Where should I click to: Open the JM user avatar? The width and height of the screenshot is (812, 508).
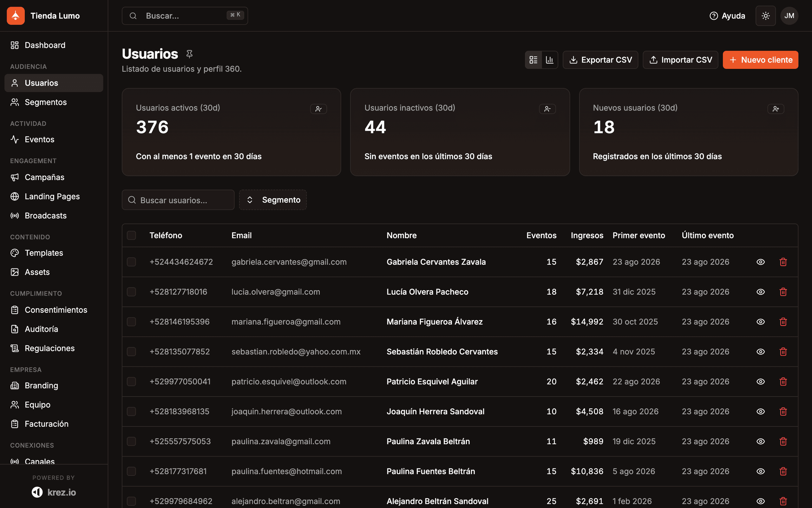(789, 16)
